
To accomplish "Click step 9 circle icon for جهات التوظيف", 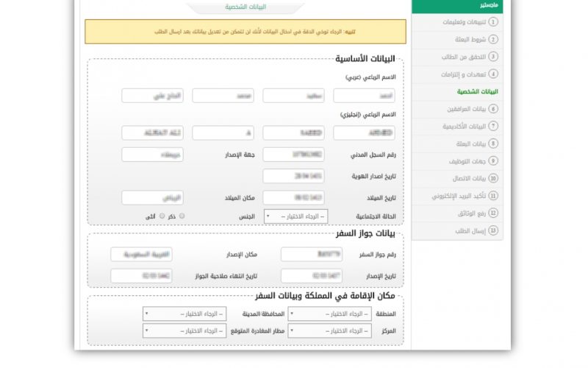I will coord(493,160).
